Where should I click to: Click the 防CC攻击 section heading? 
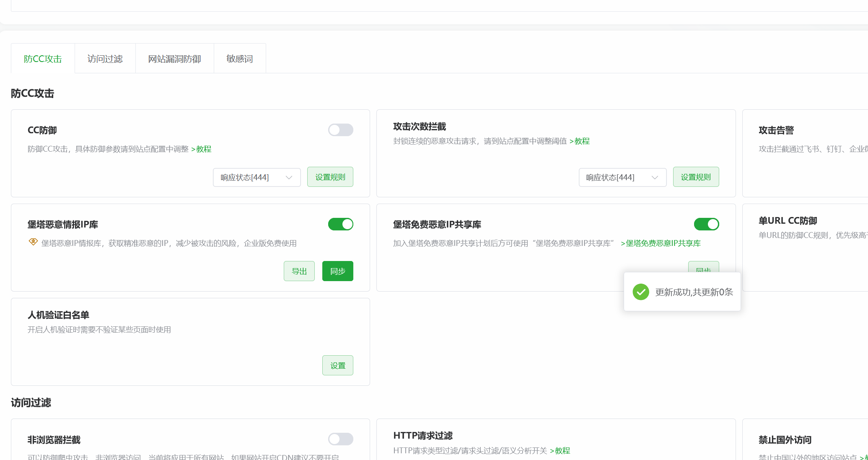pyautogui.click(x=33, y=93)
